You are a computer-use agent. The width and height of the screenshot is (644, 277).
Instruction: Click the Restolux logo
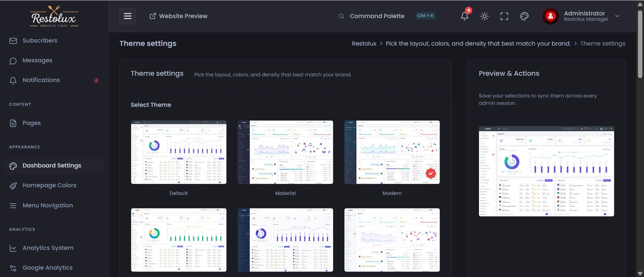pos(54,17)
